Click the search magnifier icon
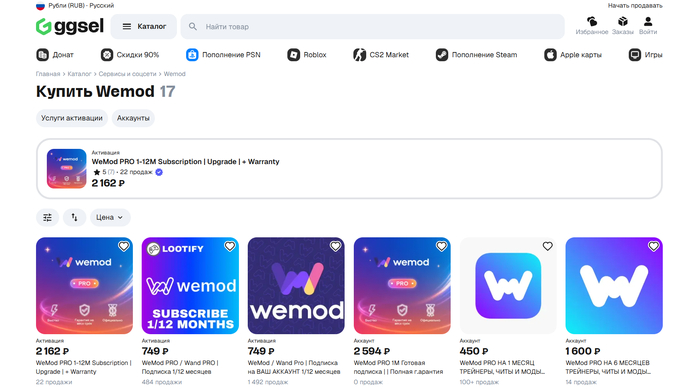 (193, 27)
